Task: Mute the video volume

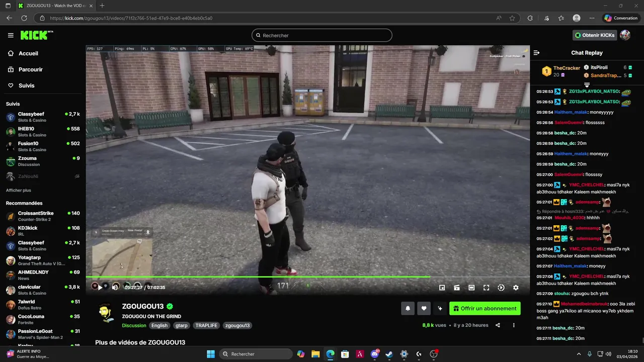Action: 115,288
